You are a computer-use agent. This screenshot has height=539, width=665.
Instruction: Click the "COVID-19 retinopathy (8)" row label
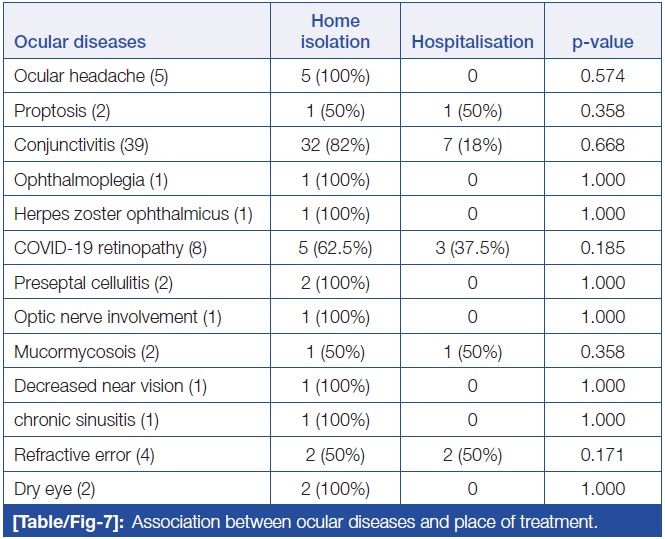[110, 248]
